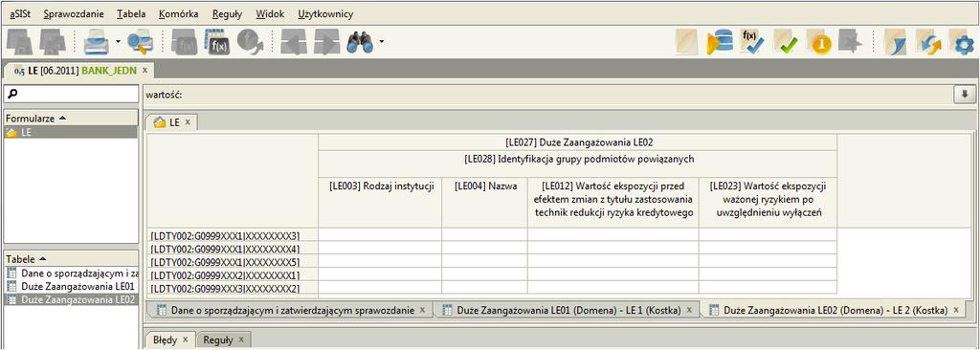Close the LE form tab

tap(188, 122)
